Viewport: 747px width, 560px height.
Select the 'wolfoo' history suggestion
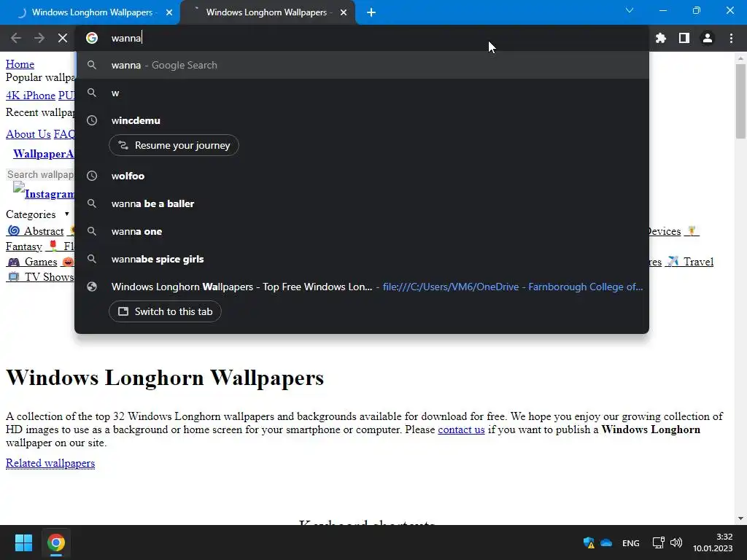coord(362,176)
